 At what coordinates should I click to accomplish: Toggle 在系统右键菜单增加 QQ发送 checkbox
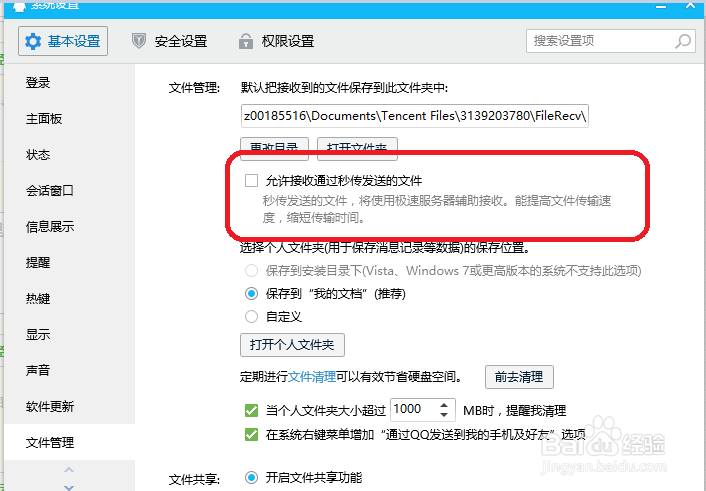[x=251, y=434]
